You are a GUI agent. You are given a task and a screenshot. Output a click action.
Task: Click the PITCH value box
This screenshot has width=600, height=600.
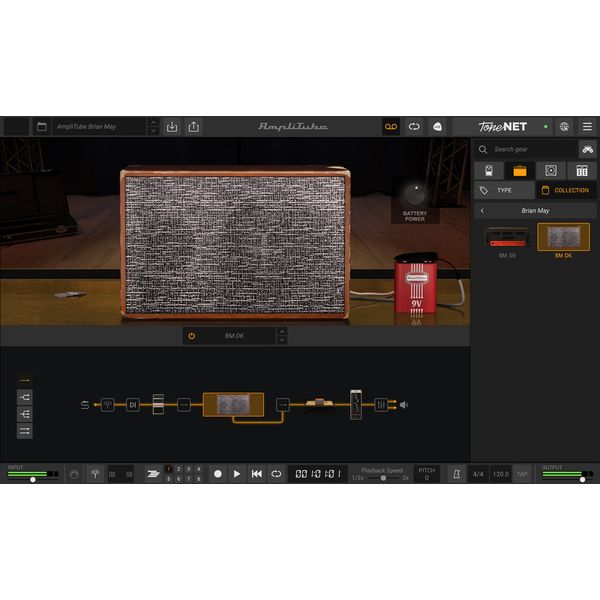tap(426, 474)
